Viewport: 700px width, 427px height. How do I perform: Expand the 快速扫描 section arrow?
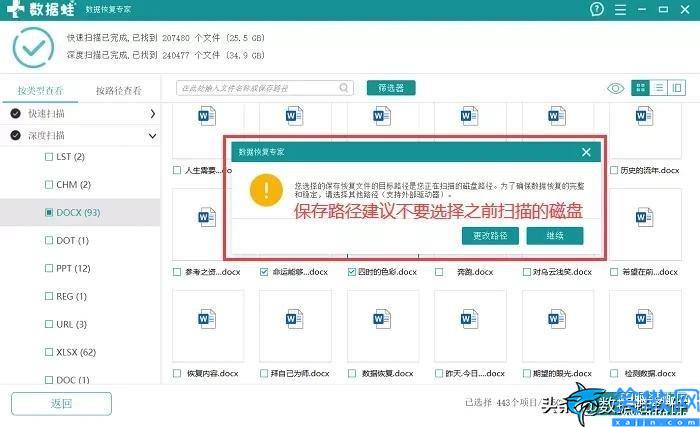152,114
